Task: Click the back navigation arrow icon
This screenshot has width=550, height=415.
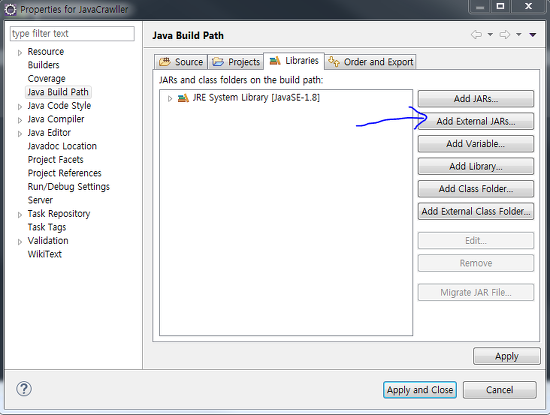Action: tap(476, 34)
